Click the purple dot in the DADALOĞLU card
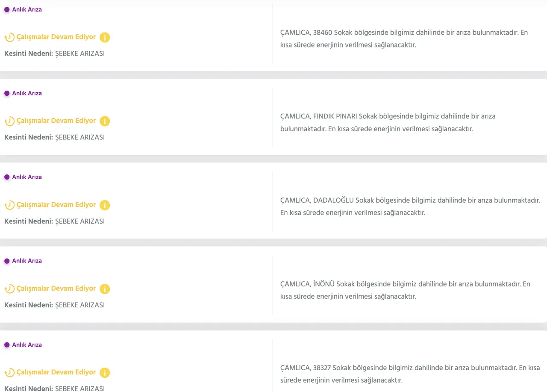 (x=7, y=177)
